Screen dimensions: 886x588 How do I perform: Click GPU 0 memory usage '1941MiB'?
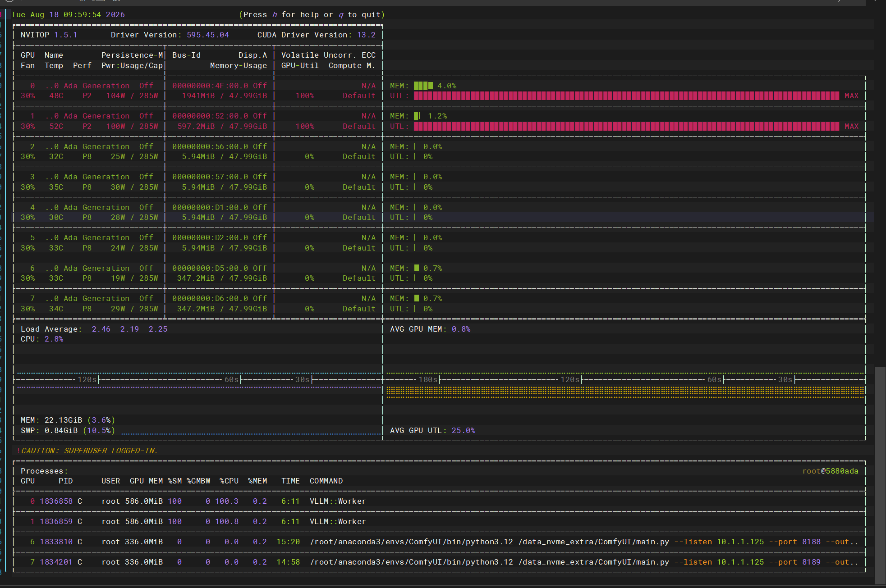(x=198, y=96)
